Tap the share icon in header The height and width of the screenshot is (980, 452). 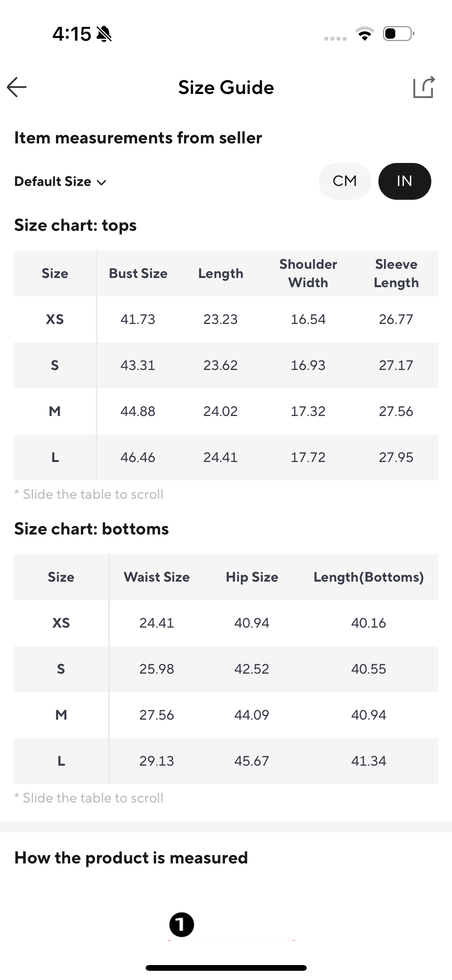pyautogui.click(x=424, y=87)
